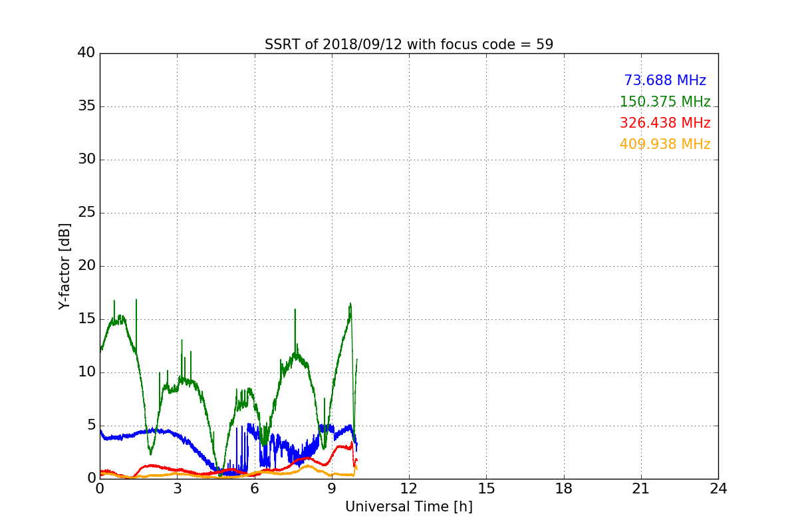The image size is (798, 532).
Task: Select the green 150.375 MHz legend label
Action: click(x=665, y=102)
